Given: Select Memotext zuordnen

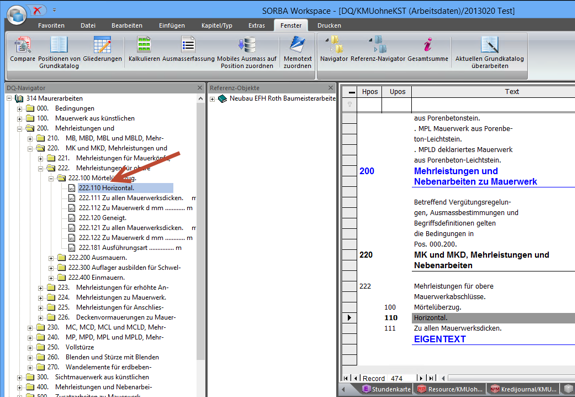Looking at the screenshot, I should pos(297,52).
